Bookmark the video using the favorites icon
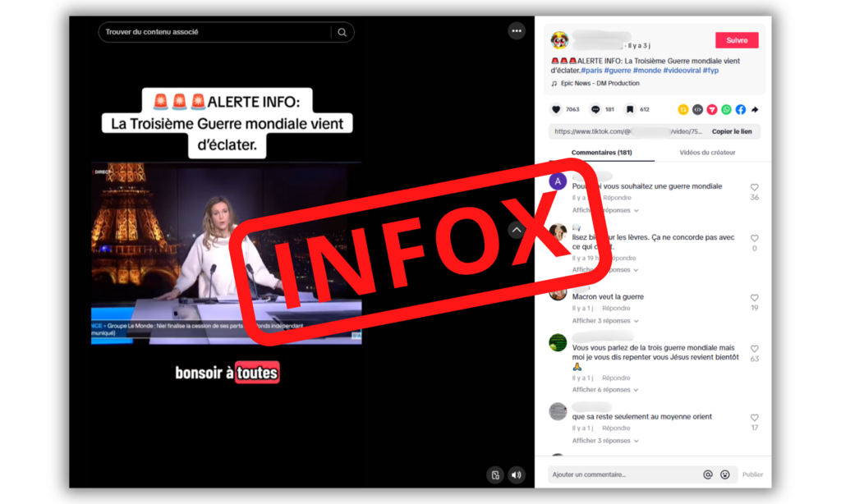The image size is (841, 504). click(629, 109)
